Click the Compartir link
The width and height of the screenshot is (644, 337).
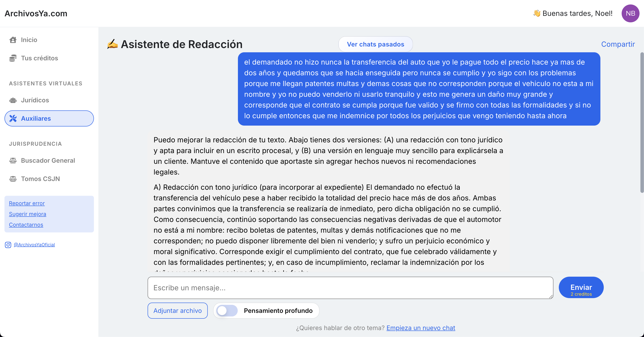pos(618,44)
